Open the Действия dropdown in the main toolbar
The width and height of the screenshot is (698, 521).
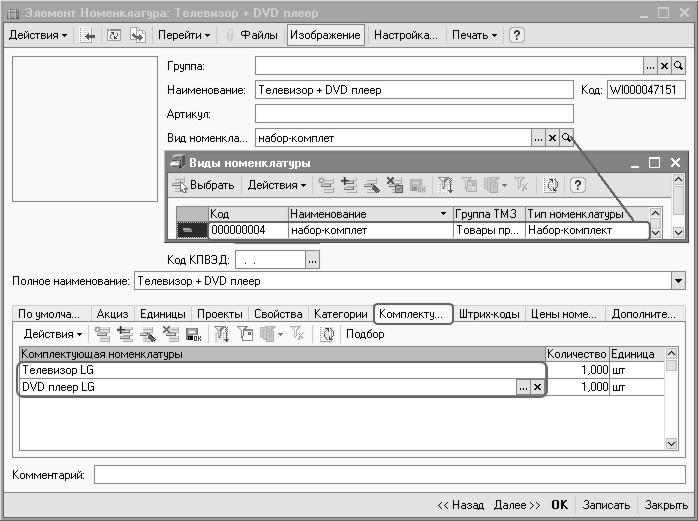(x=38, y=35)
